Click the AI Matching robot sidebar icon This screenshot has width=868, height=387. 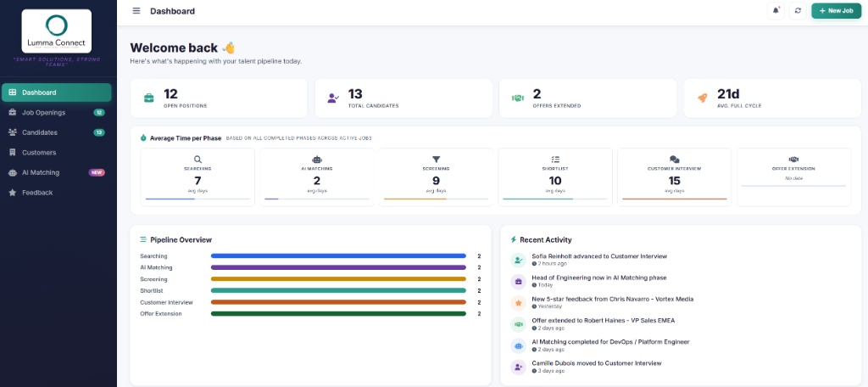point(12,172)
